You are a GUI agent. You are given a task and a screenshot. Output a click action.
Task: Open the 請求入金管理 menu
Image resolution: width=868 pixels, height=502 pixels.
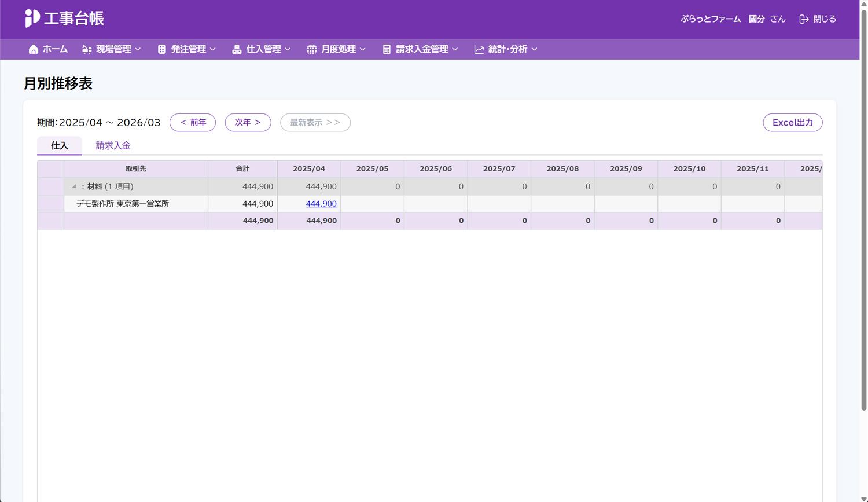coord(420,49)
